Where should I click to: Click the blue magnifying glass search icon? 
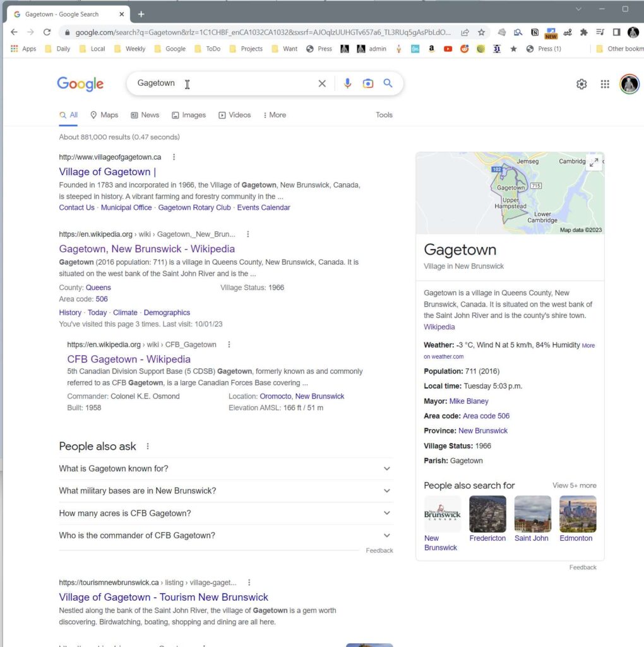pos(388,83)
